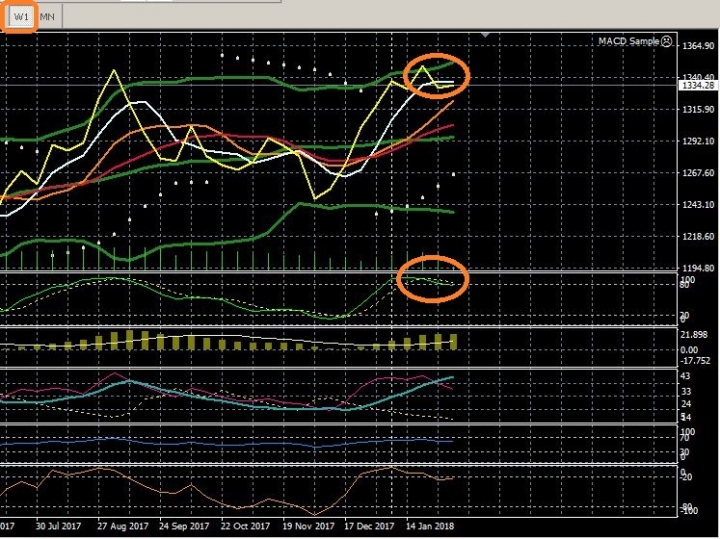Switch to the MN monthly timeframe tab
Viewport: 720px width, 539px height.
pyautogui.click(x=48, y=17)
